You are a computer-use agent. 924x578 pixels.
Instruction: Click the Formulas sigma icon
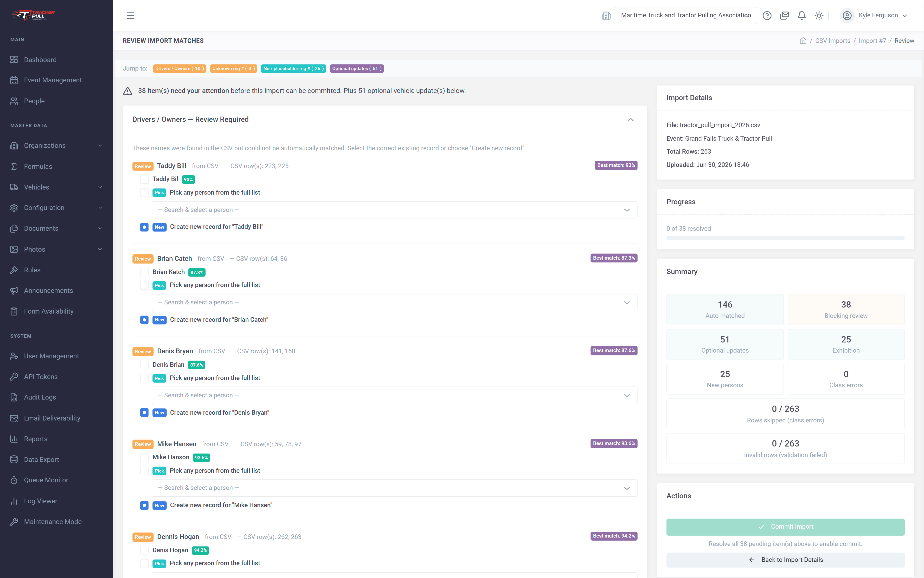pos(14,166)
